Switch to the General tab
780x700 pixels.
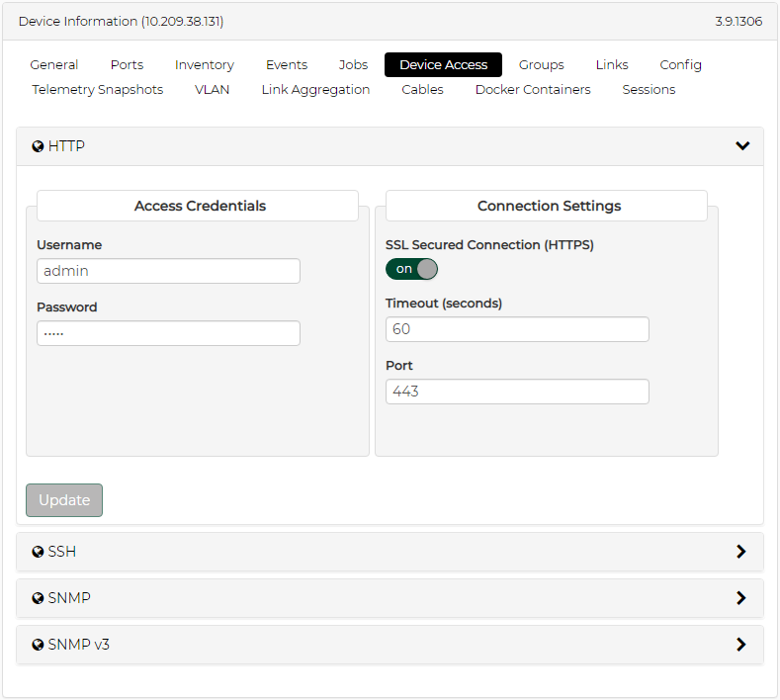point(54,65)
